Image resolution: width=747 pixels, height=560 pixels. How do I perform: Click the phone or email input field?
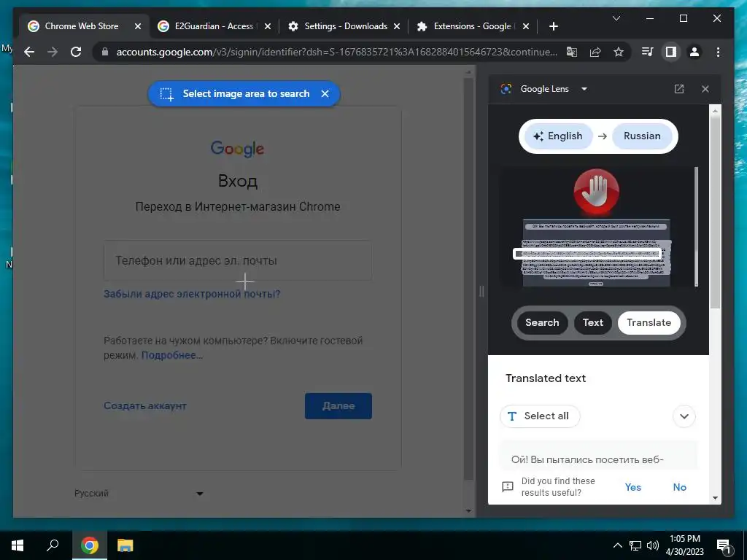[238, 260]
